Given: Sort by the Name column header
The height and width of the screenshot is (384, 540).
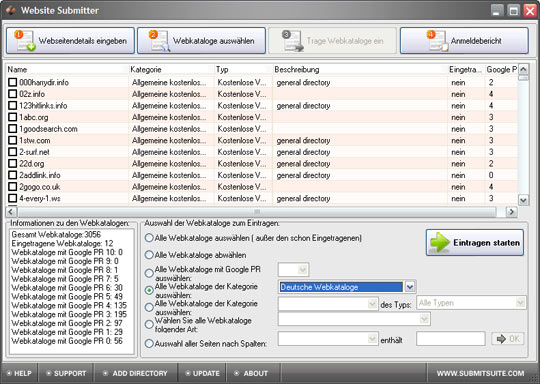Looking at the screenshot, I should click(67, 70).
